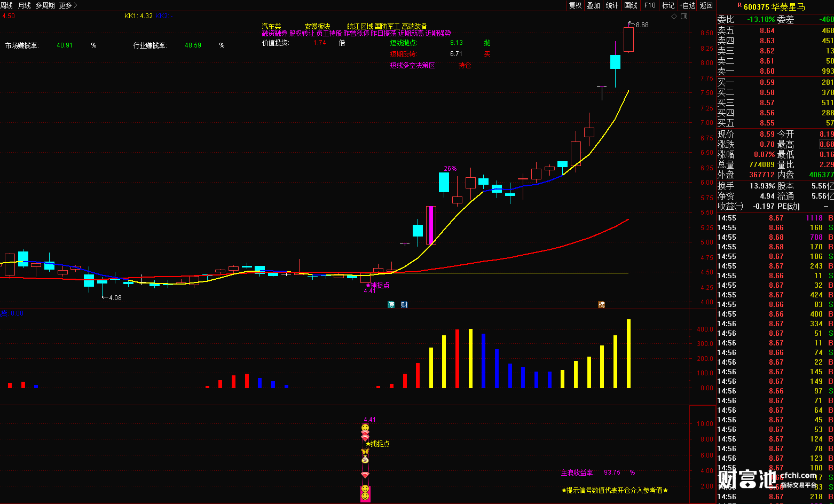
Task: Switch to the 周线 weekly chart tab
Action: (x=6, y=5)
